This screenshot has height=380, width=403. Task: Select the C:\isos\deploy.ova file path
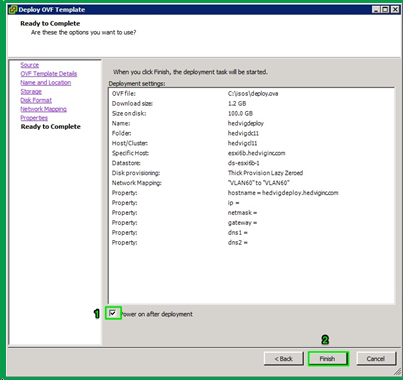pos(253,94)
